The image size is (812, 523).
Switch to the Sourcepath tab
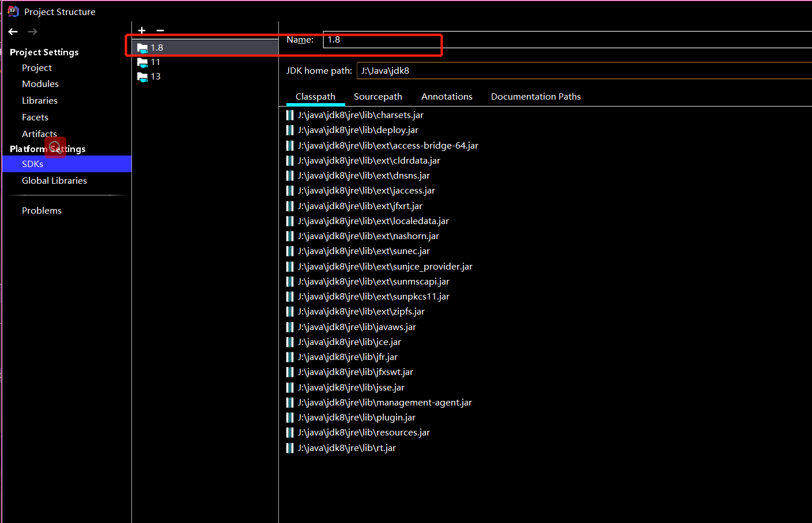[378, 97]
